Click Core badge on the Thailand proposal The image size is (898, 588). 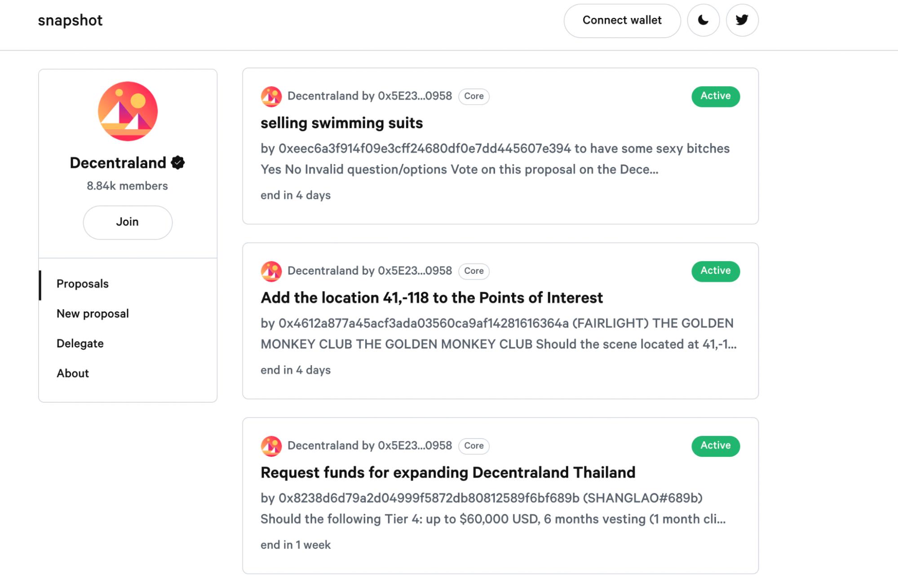click(473, 446)
